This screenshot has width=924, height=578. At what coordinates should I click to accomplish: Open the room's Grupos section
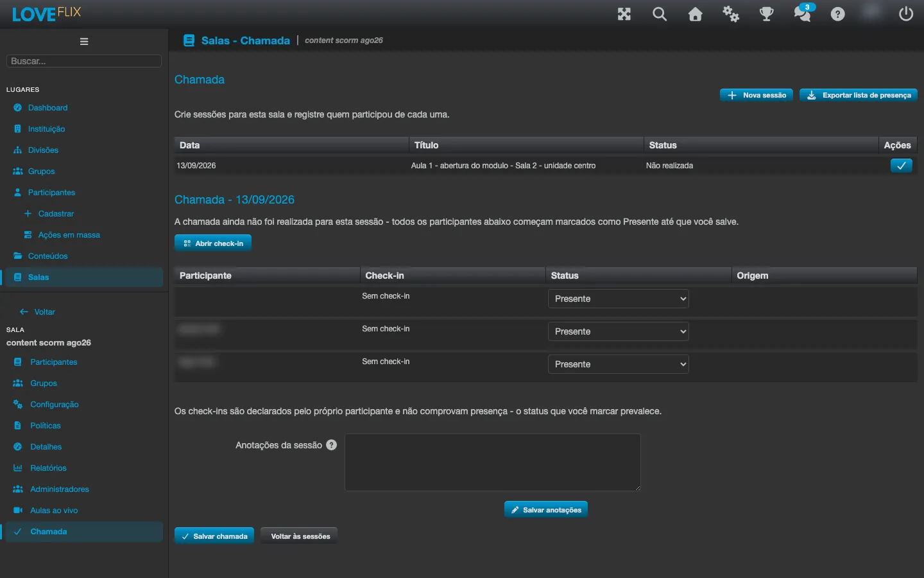(43, 383)
